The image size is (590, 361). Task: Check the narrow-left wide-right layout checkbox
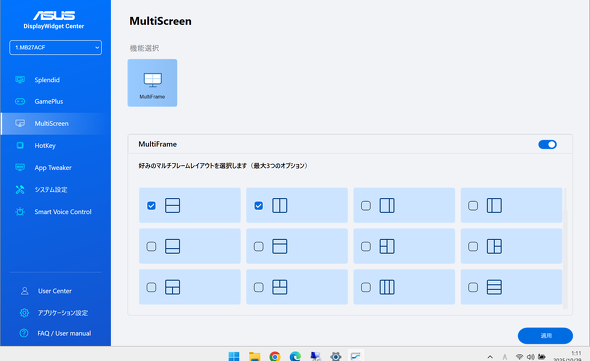(x=473, y=206)
